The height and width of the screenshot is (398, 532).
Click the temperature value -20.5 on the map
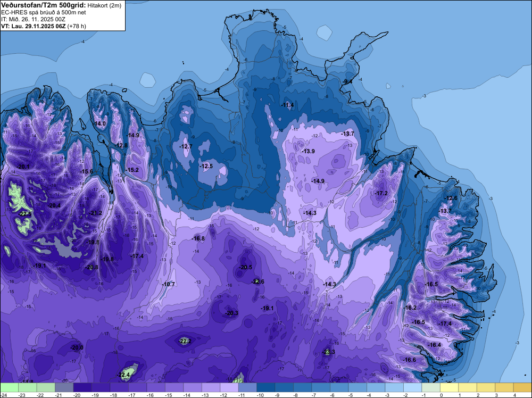(246, 267)
